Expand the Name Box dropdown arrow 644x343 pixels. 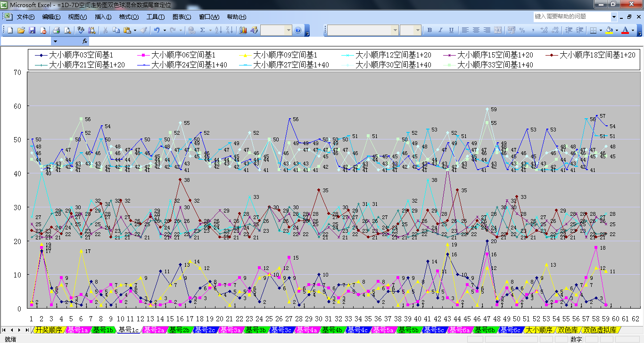click(55, 41)
